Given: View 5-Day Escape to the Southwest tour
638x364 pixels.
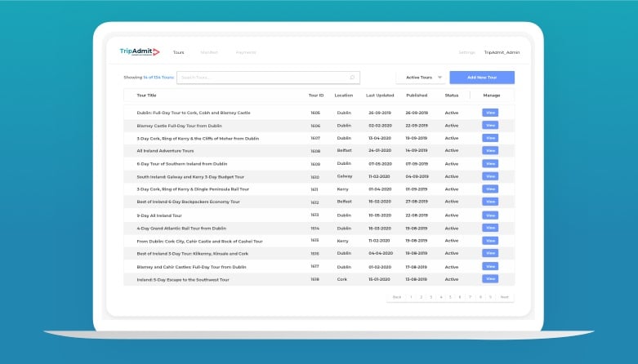Looking at the screenshot, I should (490, 279).
